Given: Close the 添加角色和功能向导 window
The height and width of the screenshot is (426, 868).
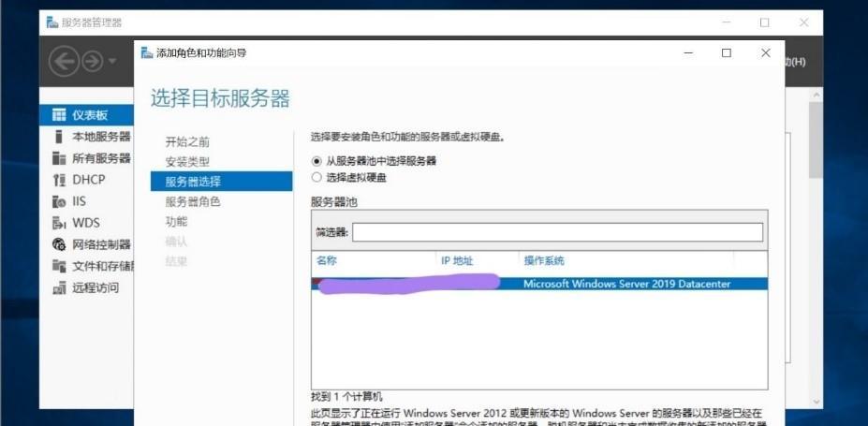Looking at the screenshot, I should (x=766, y=53).
